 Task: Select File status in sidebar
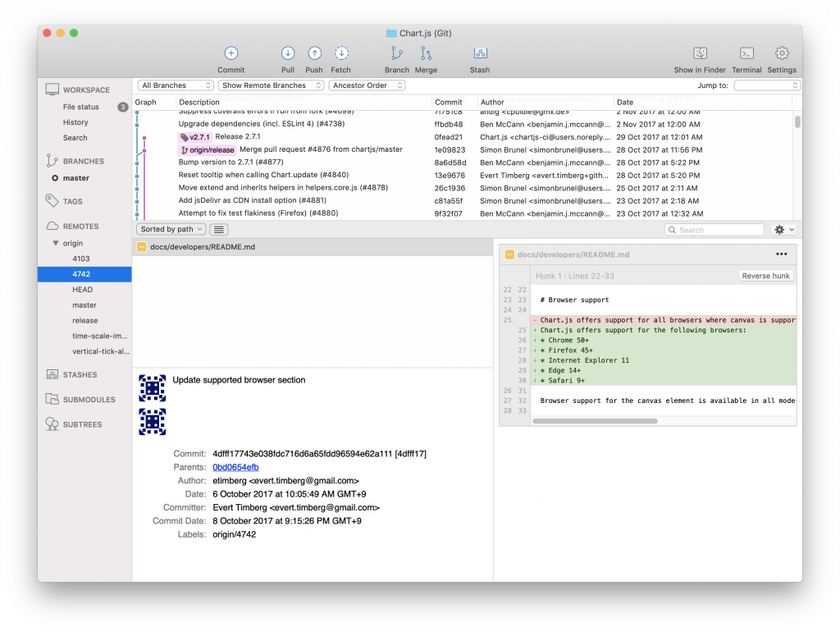tap(81, 107)
